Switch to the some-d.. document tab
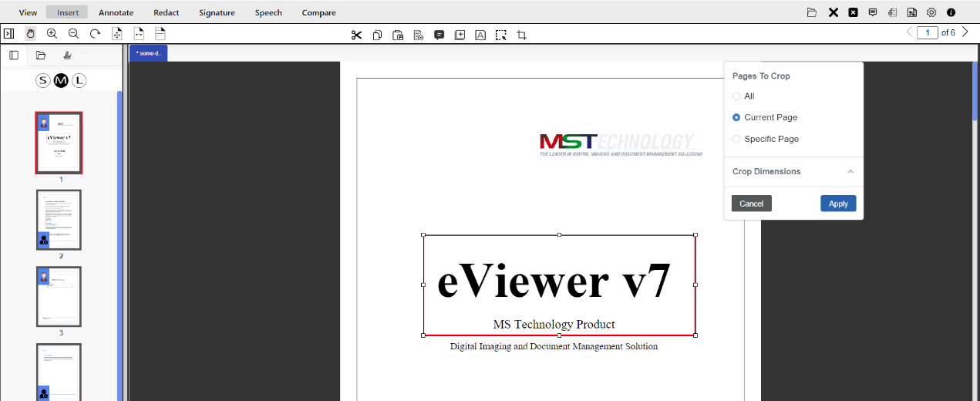 click(x=149, y=53)
